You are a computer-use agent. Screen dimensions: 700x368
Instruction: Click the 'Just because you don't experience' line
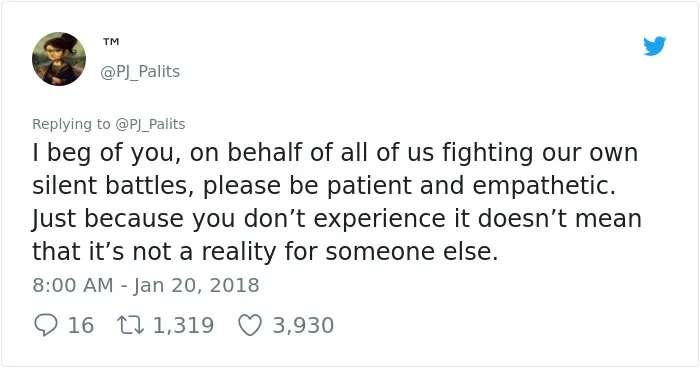click(x=337, y=218)
